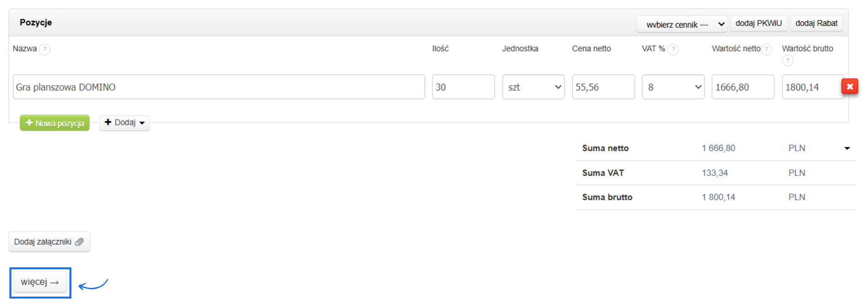
Task: Click the dodaj Rabat button
Action: click(x=816, y=23)
